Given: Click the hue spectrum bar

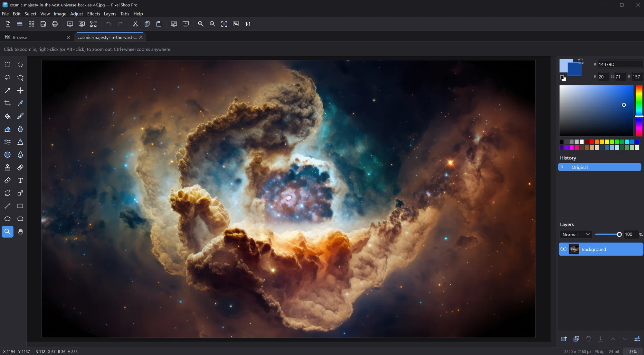Looking at the screenshot, I should point(639,111).
